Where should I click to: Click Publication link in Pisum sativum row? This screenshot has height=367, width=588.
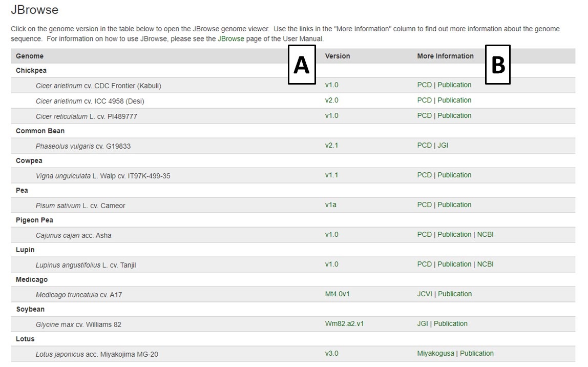point(454,205)
